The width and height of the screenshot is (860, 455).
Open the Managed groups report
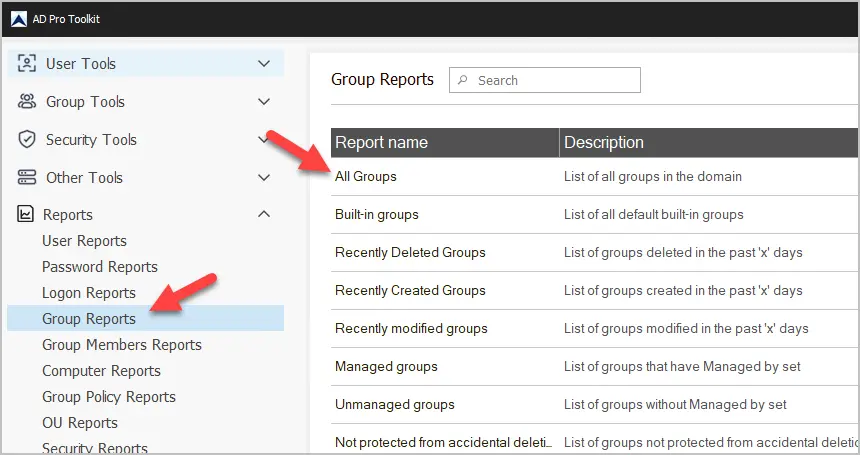pos(386,366)
